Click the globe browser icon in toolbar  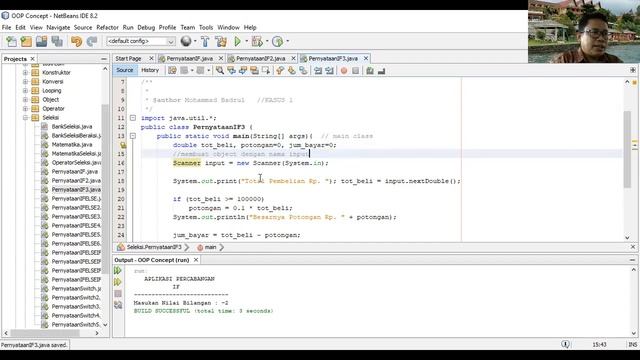pos(186,41)
